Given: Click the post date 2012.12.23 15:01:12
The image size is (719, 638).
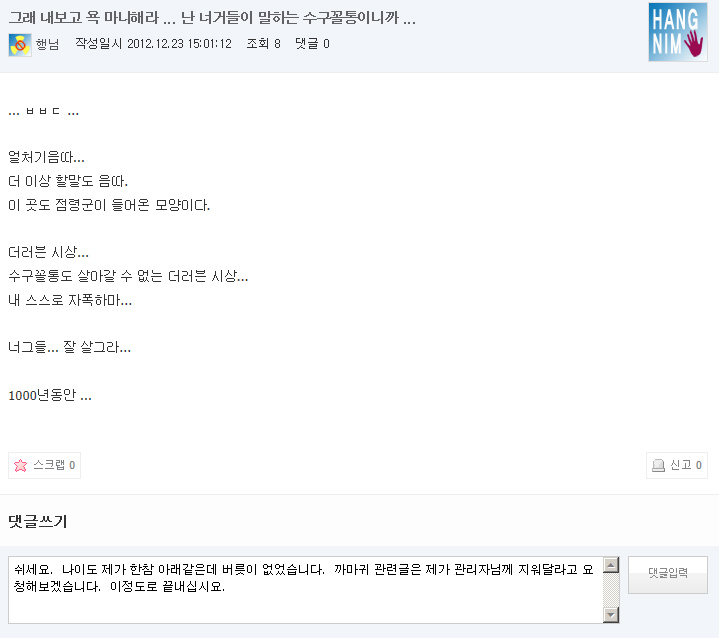Looking at the screenshot, I should coord(179,44).
